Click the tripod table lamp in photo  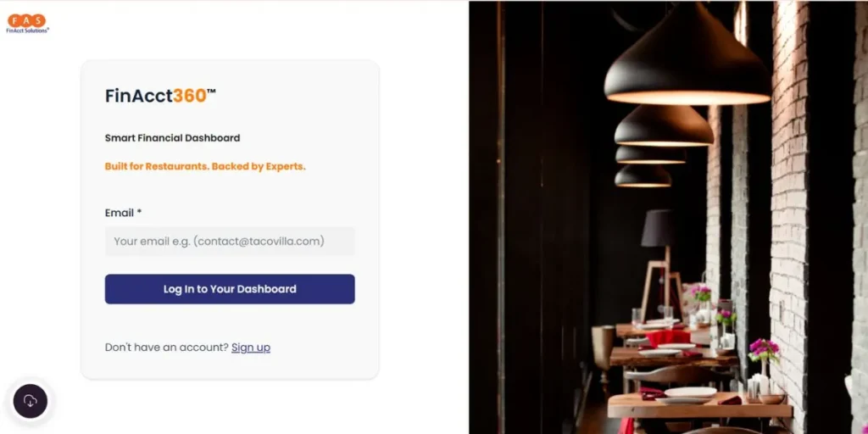pos(661,260)
